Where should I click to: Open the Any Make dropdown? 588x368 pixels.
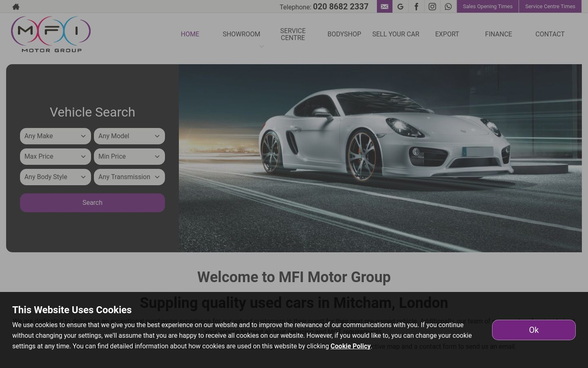[56, 136]
